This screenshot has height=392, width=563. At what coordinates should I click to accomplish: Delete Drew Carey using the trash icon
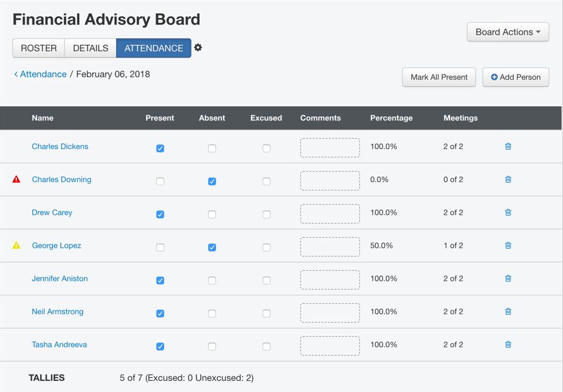(508, 213)
